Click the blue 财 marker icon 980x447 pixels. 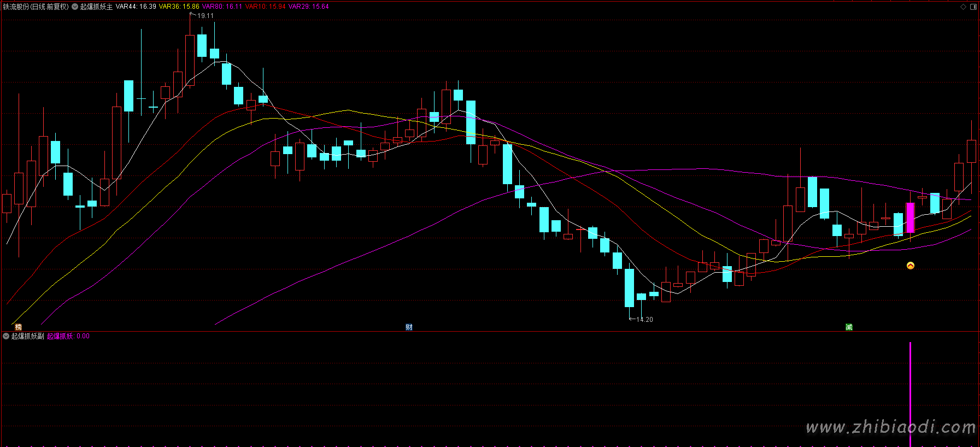tap(409, 327)
